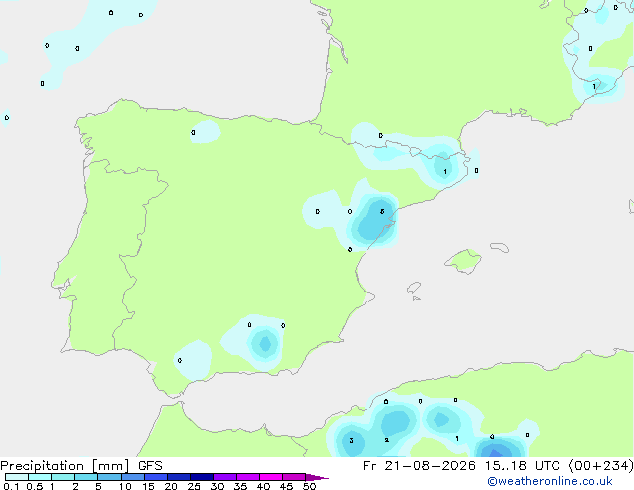634x490 pixels.
Task: Click the '0.5' legend scale label
Action: [x=35, y=486]
